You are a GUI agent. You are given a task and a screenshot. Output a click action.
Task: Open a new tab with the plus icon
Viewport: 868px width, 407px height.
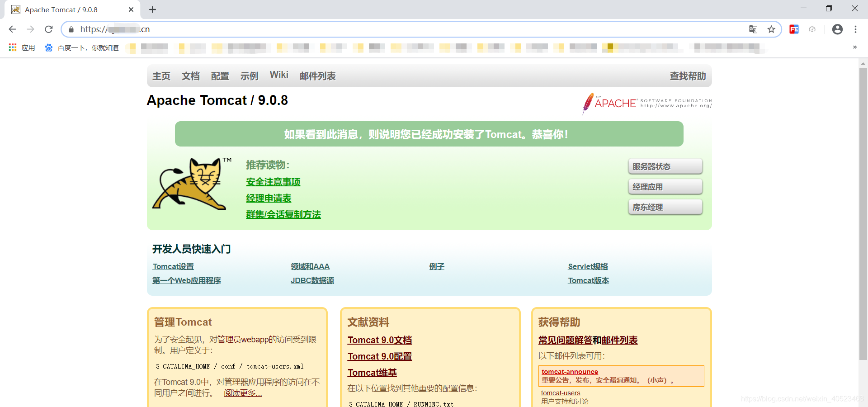152,9
